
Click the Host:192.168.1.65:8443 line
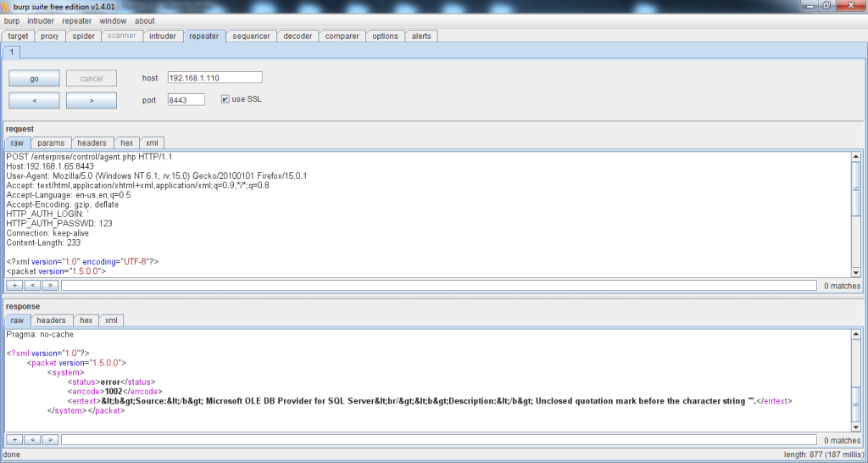(x=50, y=166)
